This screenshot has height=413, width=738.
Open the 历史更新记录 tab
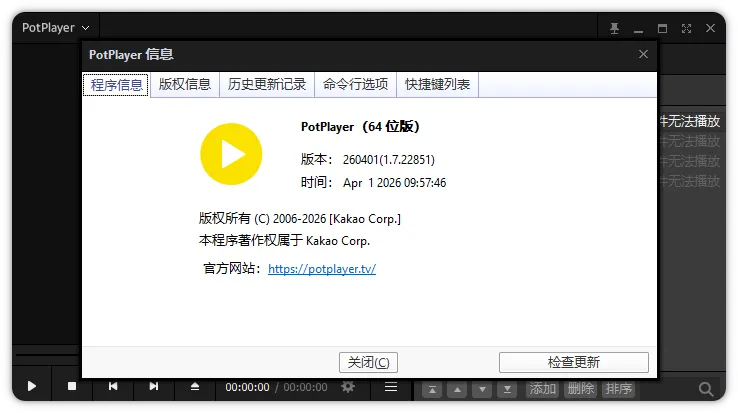click(267, 85)
